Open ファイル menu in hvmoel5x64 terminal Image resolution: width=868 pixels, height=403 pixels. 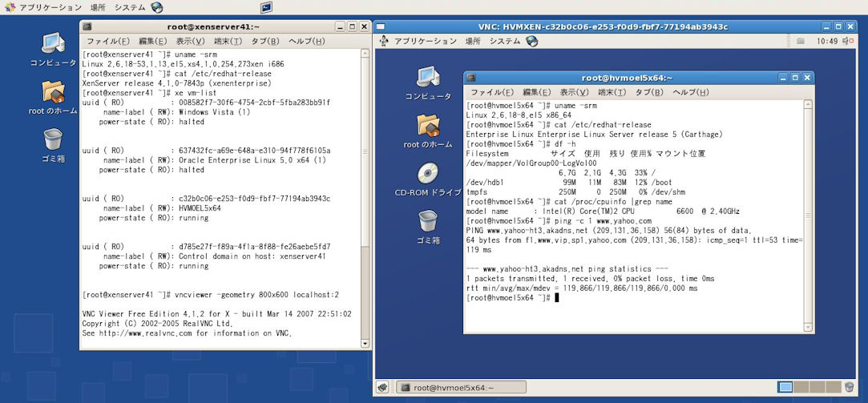click(x=491, y=92)
